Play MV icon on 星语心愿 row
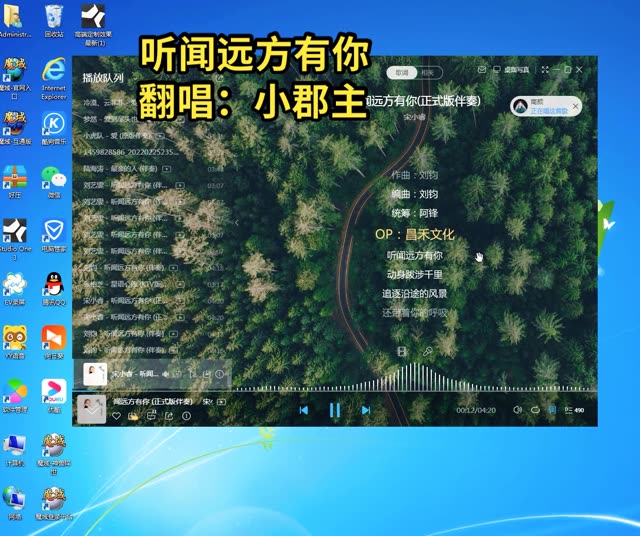The width and height of the screenshot is (640, 536). pos(180,284)
